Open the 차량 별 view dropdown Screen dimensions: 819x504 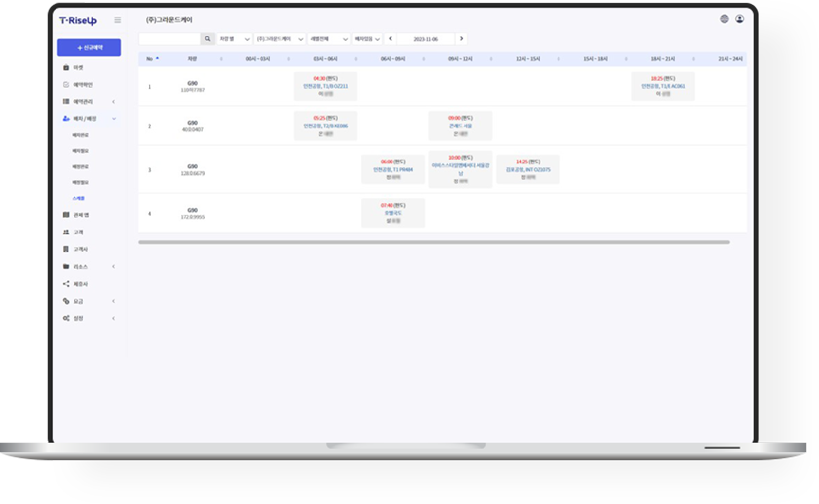pos(234,39)
